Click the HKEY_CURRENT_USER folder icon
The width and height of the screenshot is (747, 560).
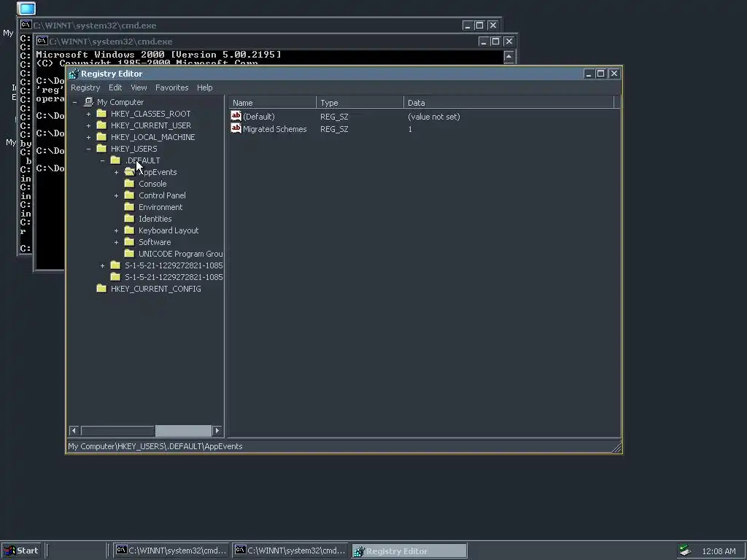(x=101, y=125)
